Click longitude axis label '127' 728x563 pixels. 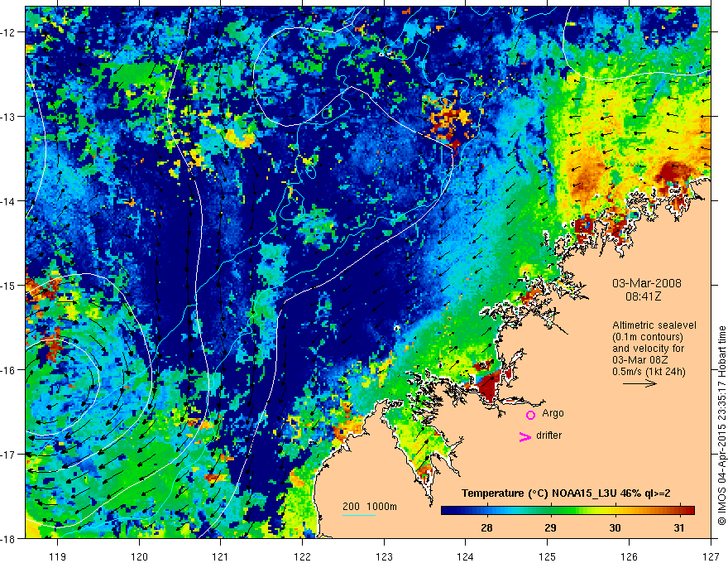pos(711,556)
